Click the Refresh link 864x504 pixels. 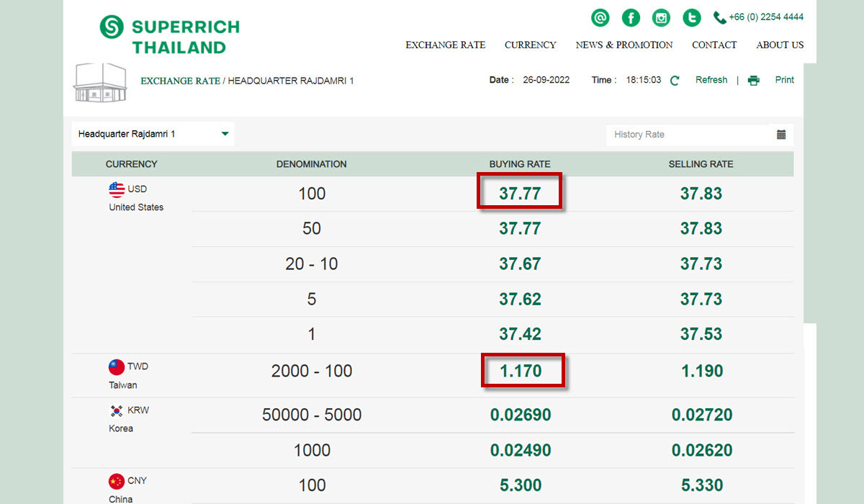pos(711,80)
